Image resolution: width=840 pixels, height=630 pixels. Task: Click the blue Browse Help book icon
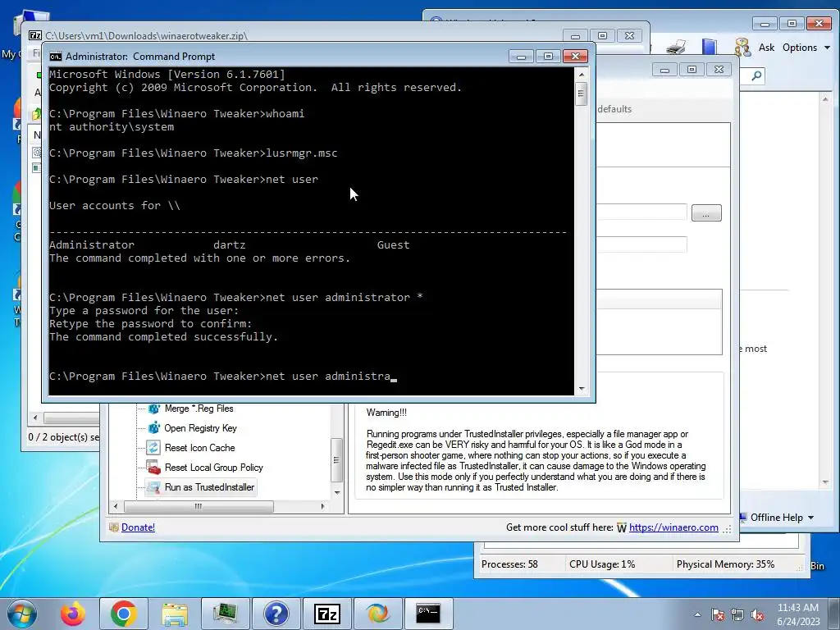point(710,48)
